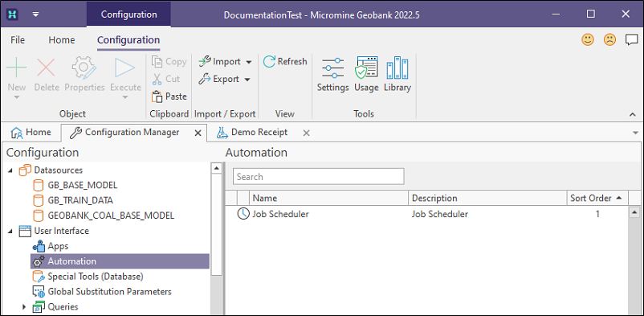
Task: Click the New object plus icon
Action: (x=17, y=68)
